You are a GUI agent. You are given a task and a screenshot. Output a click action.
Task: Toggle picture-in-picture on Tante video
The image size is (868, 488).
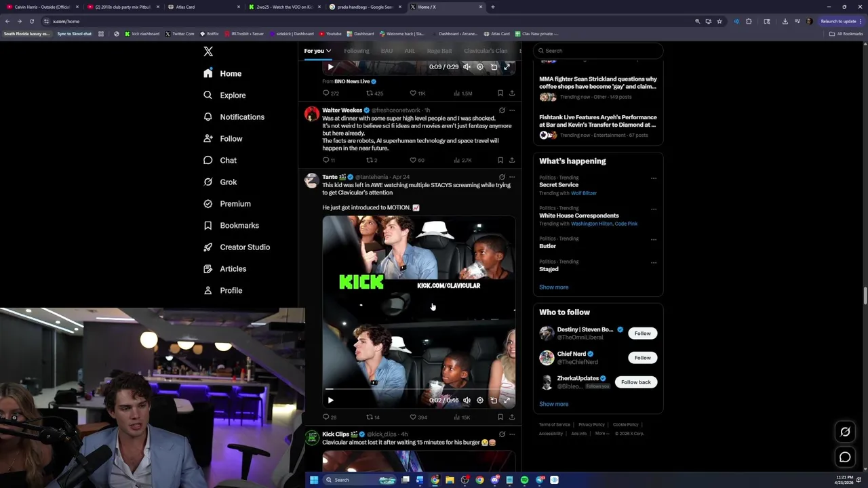[494, 401]
